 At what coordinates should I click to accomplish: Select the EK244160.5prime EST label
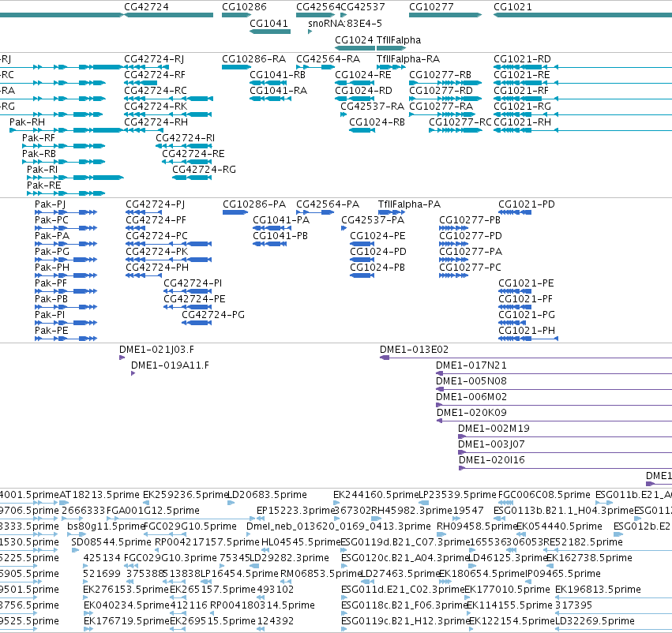pyautogui.click(x=375, y=495)
